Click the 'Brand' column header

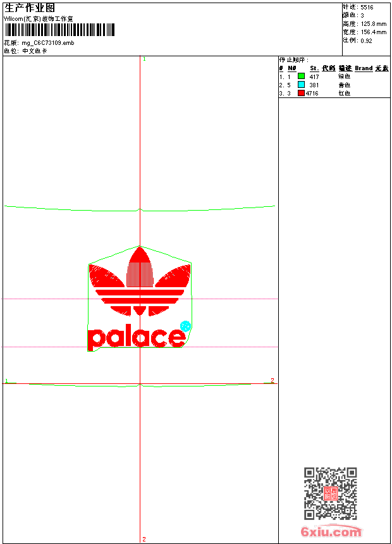pos(364,68)
